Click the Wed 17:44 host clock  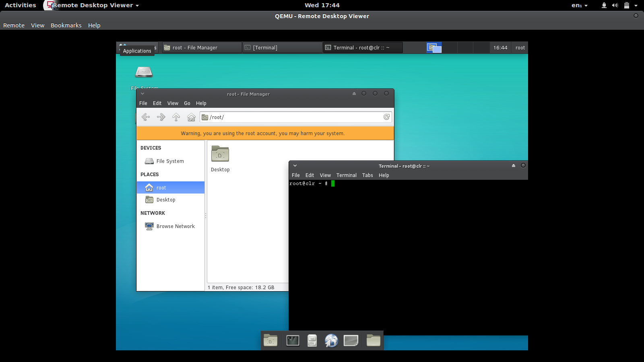pos(322,5)
